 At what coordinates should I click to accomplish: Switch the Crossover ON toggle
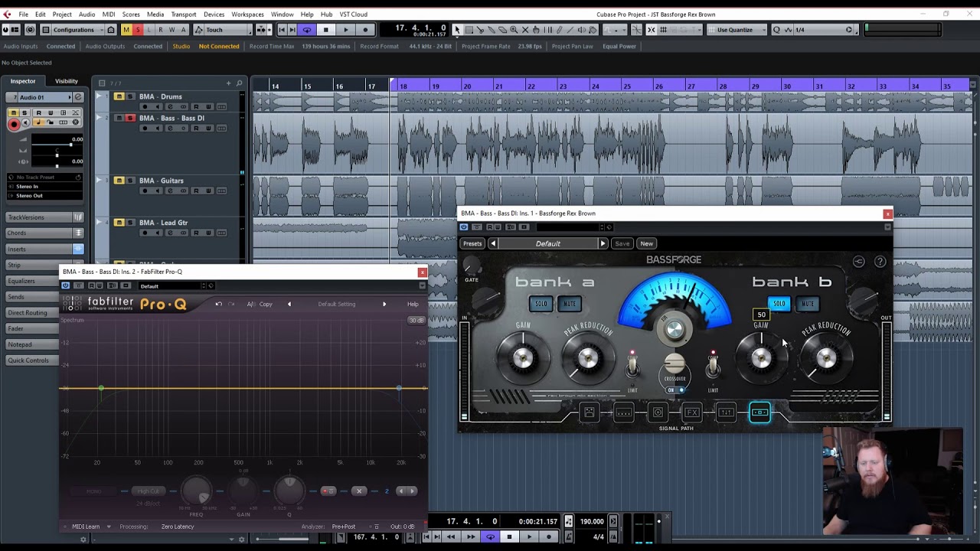click(x=675, y=390)
